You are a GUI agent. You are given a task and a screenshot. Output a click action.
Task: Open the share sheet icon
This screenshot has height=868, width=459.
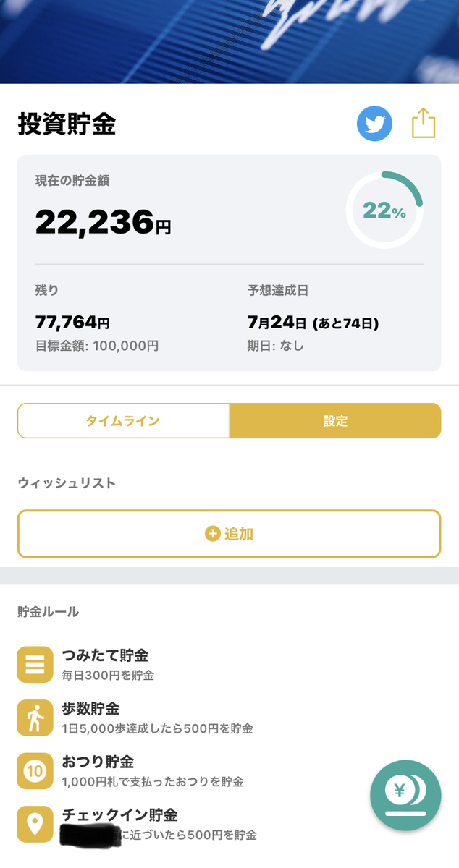click(424, 123)
